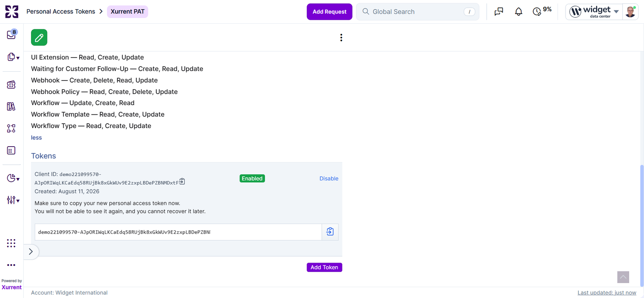Image resolution: width=644 pixels, height=298 pixels.
Task: Expand the Analytics dropdown arrow
Action: tap(18, 179)
